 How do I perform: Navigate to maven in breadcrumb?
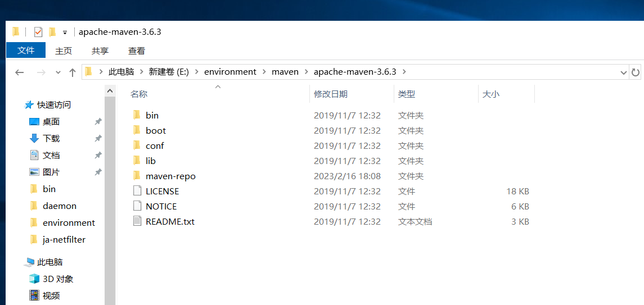(285, 72)
